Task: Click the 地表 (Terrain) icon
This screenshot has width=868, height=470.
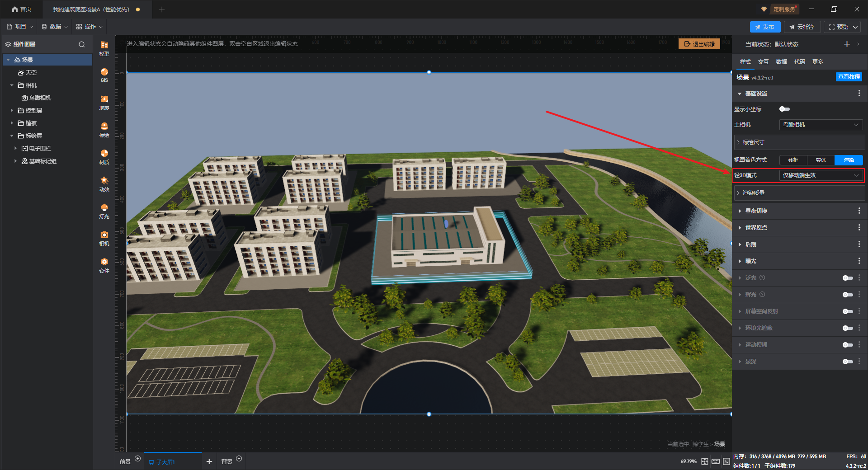Action: point(104,102)
